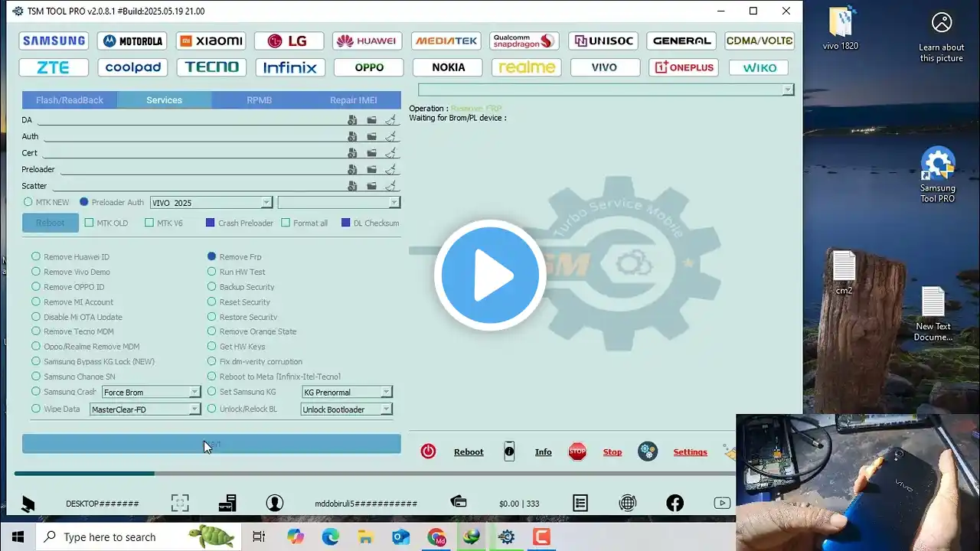Open the Unlock Bootloader dropdown

point(346,409)
